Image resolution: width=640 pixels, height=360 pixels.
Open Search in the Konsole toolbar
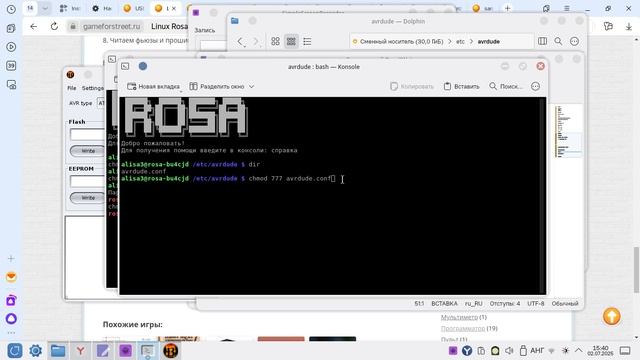[x=506, y=87]
